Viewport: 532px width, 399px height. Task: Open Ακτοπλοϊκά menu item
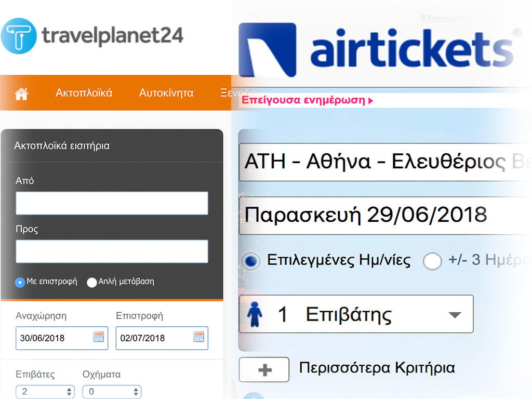pyautogui.click(x=84, y=92)
